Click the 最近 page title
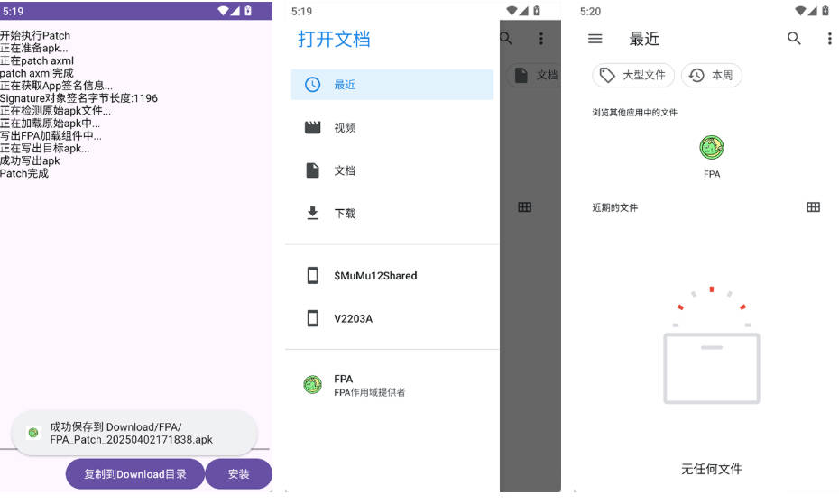839x504 pixels. (x=644, y=39)
